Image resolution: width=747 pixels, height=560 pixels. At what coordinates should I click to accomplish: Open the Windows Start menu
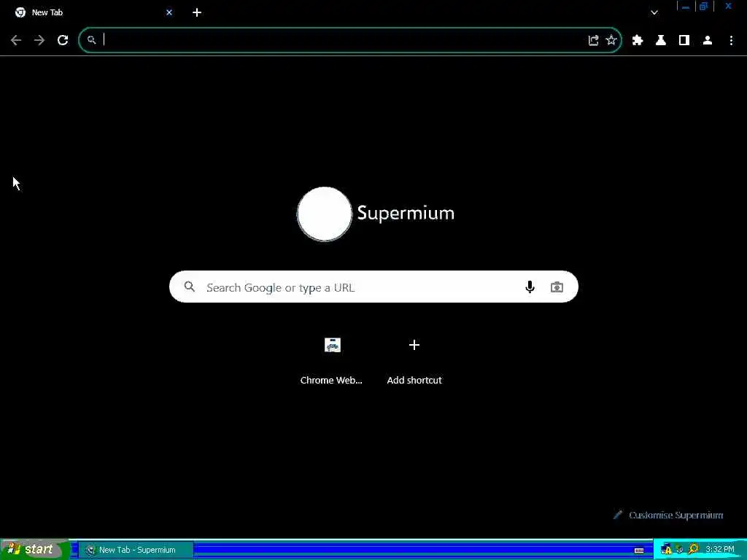coord(35,550)
